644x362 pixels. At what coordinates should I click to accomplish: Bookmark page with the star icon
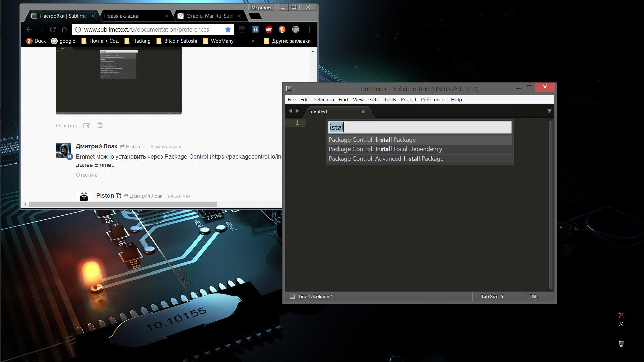pyautogui.click(x=228, y=29)
